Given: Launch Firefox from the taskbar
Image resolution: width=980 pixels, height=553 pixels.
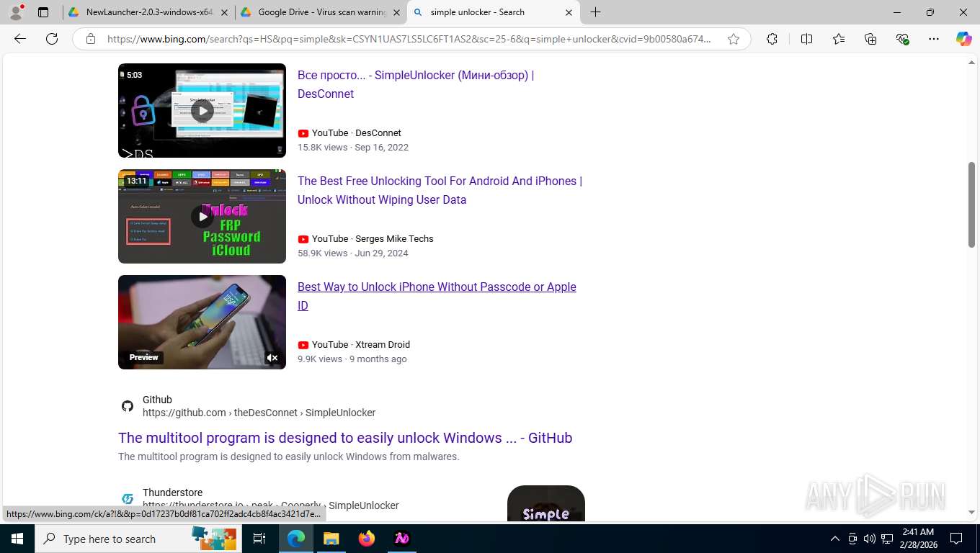Looking at the screenshot, I should (x=367, y=539).
